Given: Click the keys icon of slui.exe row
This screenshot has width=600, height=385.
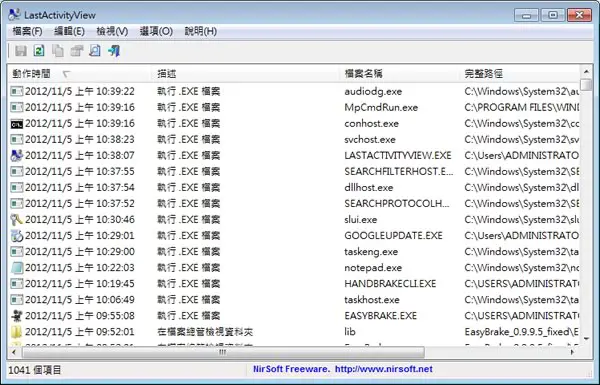Looking at the screenshot, I should [16, 220].
